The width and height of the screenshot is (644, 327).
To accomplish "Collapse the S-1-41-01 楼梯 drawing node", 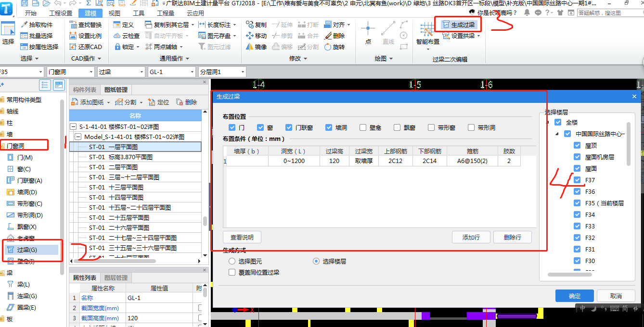I will coord(73,126).
